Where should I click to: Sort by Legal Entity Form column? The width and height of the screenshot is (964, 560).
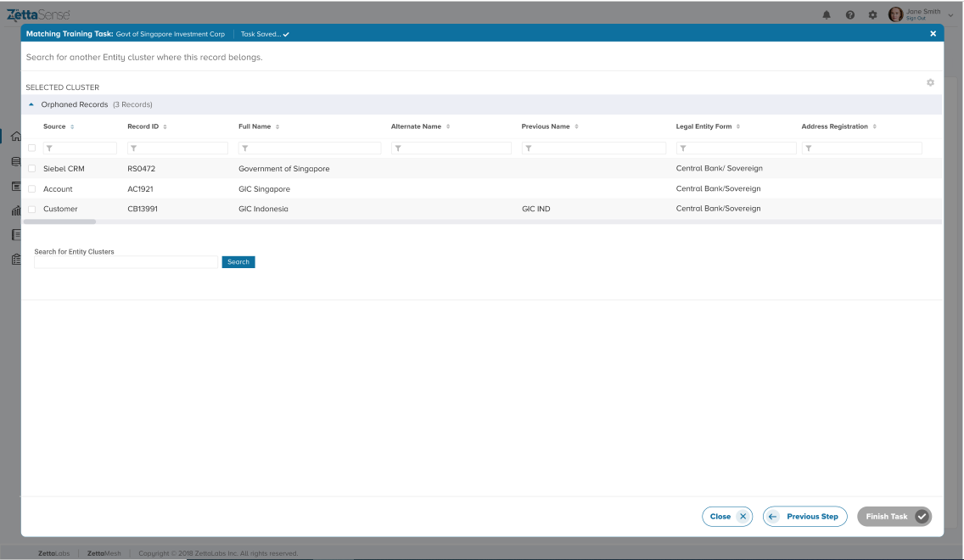point(738,126)
